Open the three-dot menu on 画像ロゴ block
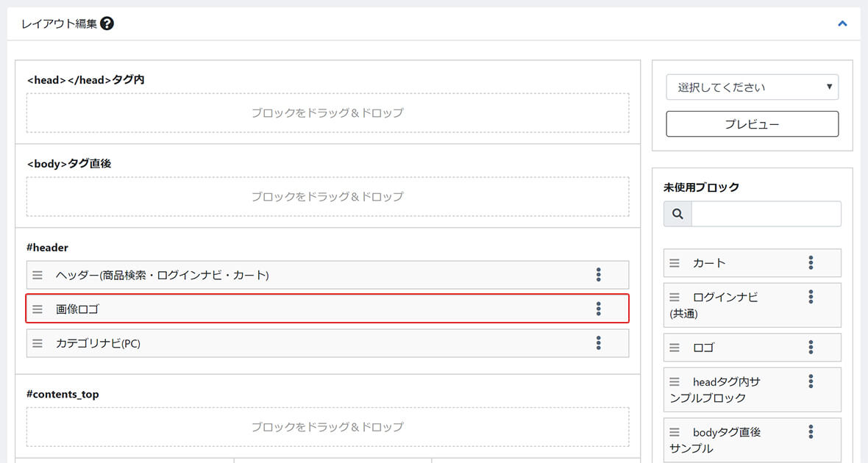 pyautogui.click(x=599, y=309)
